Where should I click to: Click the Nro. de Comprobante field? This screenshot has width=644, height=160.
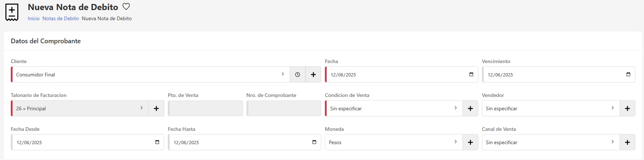pyautogui.click(x=284, y=108)
